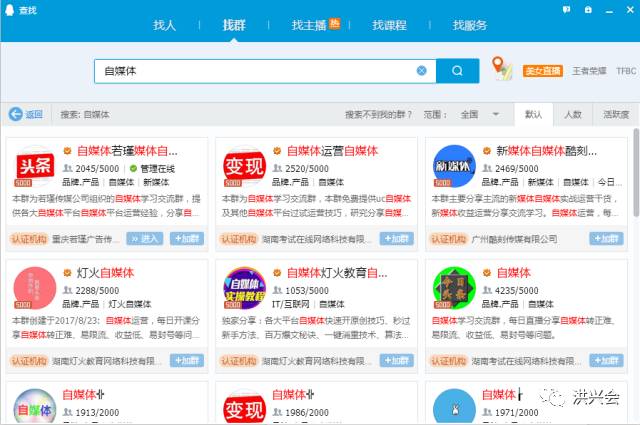This screenshot has width=640, height=425.
Task: Click 加群 on 新媒体自媒体酷刻 card
Action: point(606,238)
